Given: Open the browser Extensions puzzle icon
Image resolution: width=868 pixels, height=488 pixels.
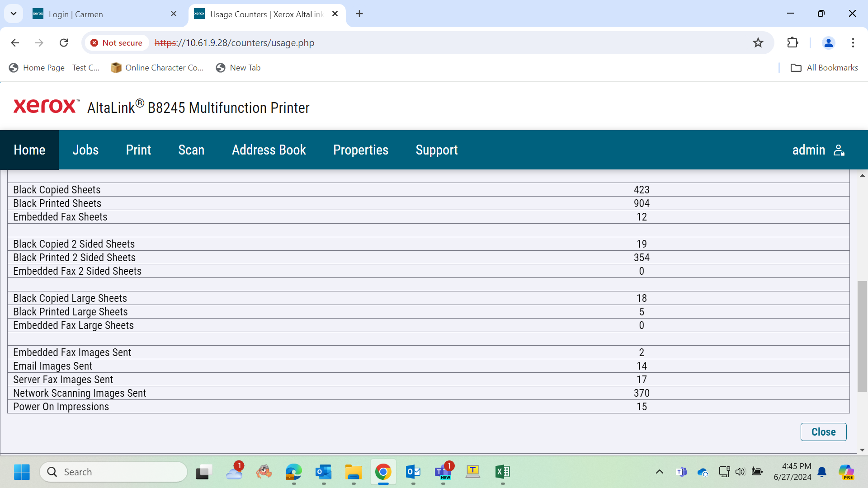Looking at the screenshot, I should [793, 43].
